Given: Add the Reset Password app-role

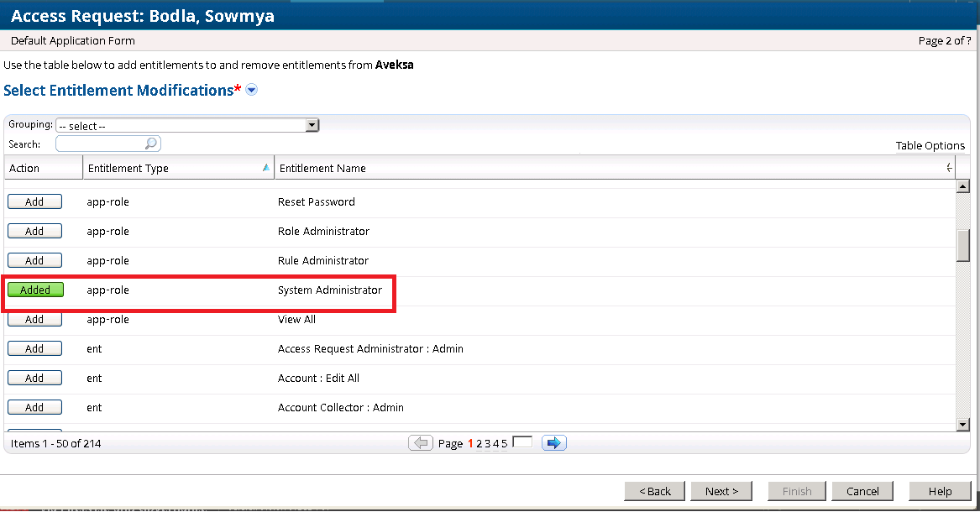Looking at the screenshot, I should click(34, 201).
